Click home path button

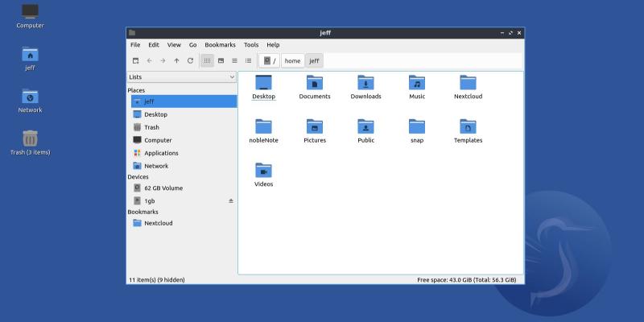pos(292,61)
